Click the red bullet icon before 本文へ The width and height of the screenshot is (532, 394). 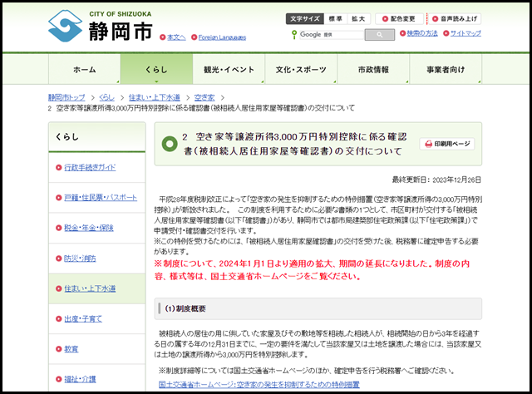coord(163,37)
